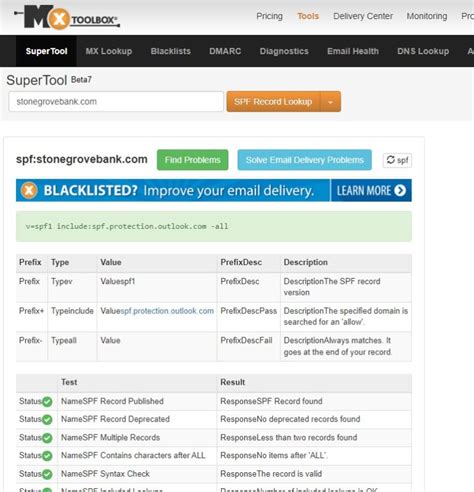Open dropdown arrow next to SPF Record Lookup
The image size is (474, 492).
point(330,102)
